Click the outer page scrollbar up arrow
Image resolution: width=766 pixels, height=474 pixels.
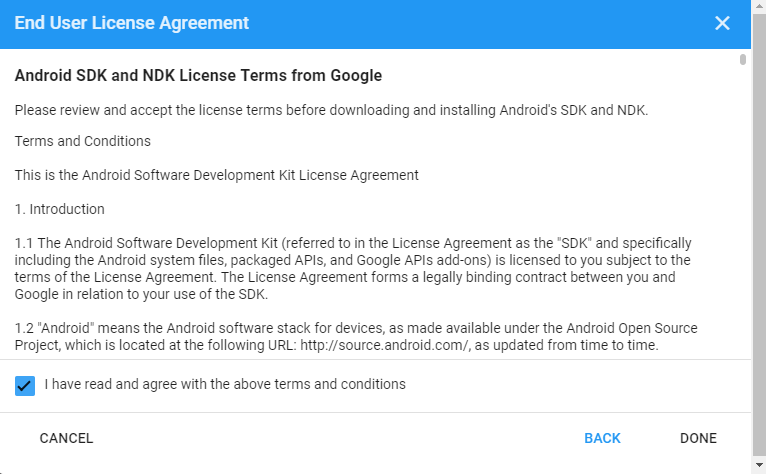759,5
